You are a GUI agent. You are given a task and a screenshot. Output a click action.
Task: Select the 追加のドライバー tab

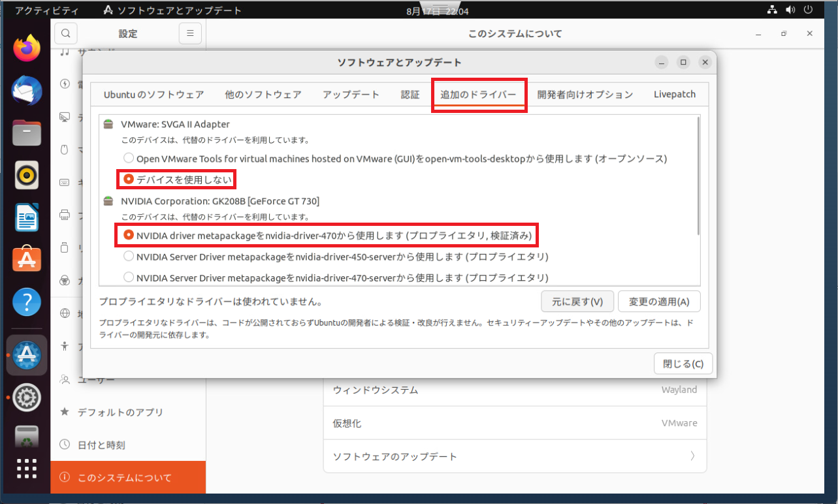click(x=479, y=95)
